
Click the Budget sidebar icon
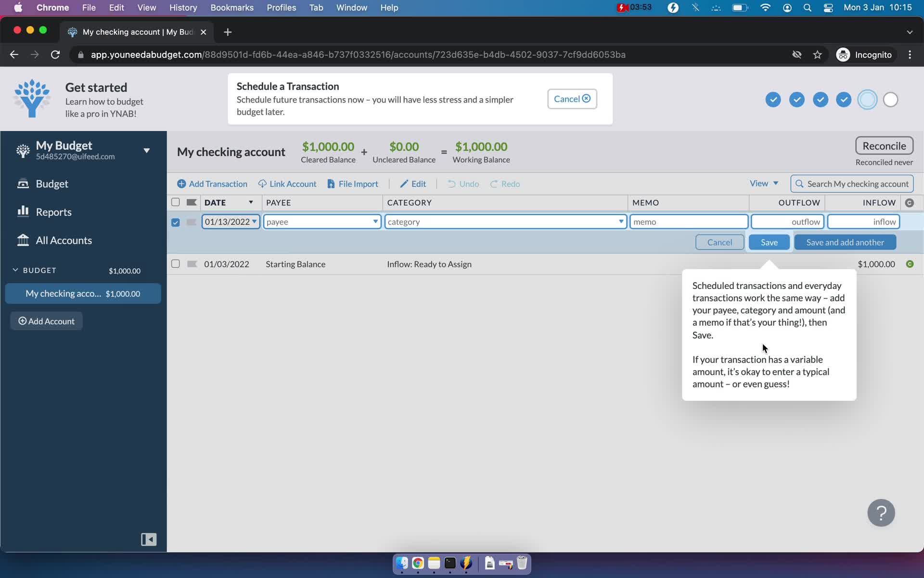click(22, 184)
